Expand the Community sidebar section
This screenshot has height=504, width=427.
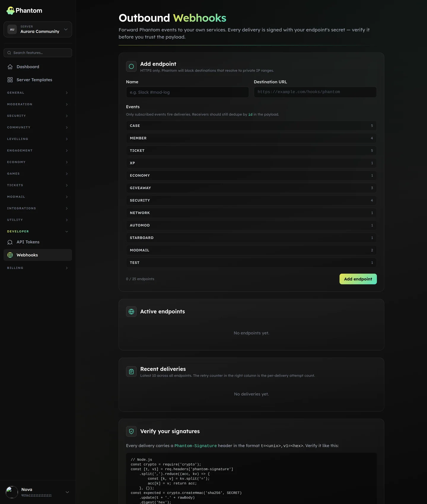(38, 127)
